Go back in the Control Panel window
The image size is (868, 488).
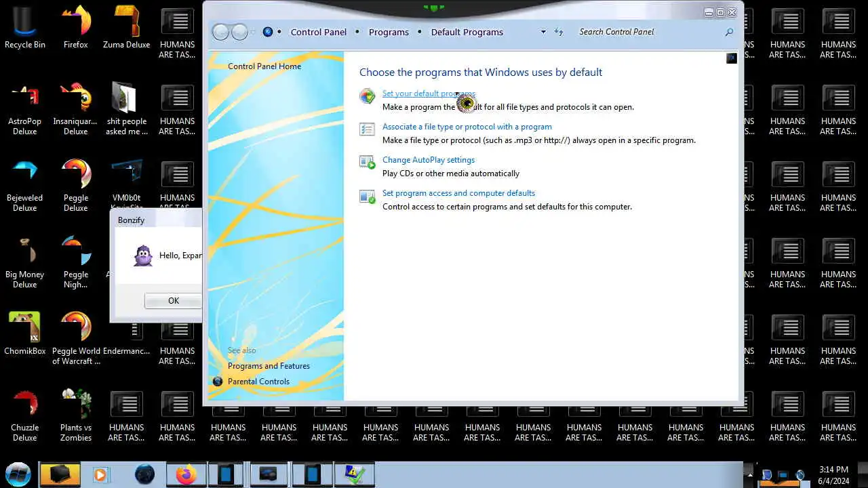tap(220, 32)
